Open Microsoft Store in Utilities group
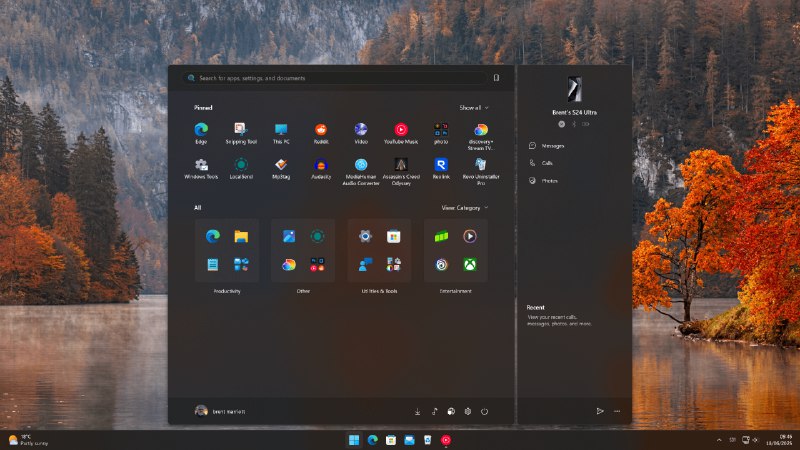Image resolution: width=800 pixels, height=450 pixels. (393, 236)
